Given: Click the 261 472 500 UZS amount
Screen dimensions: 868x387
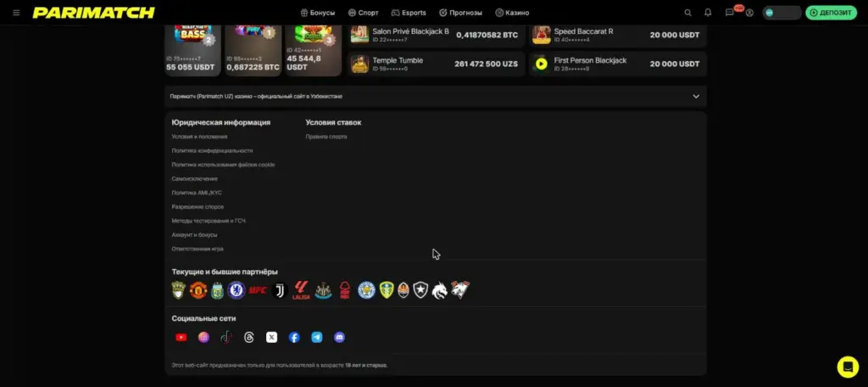Looking at the screenshot, I should [x=486, y=64].
